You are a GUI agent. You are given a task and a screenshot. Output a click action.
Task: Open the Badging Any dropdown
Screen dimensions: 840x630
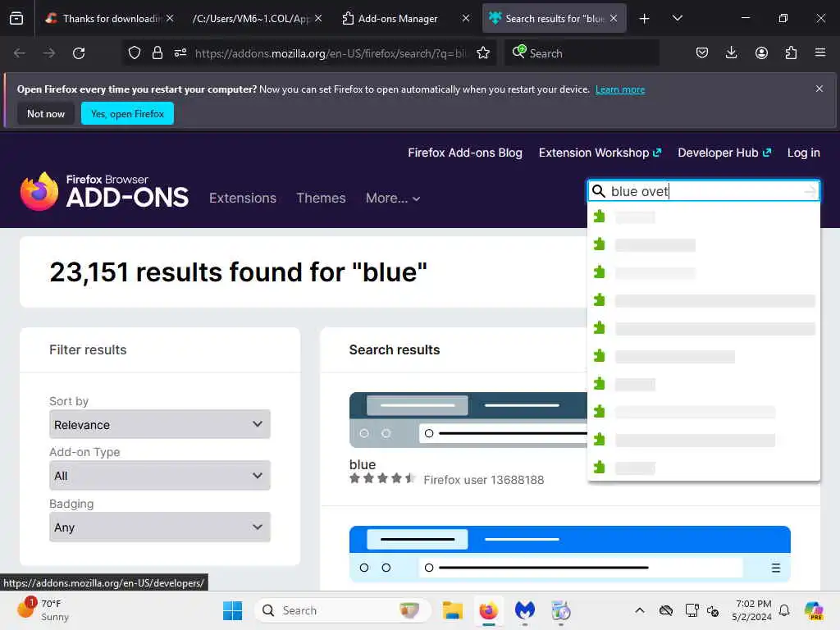(x=160, y=527)
